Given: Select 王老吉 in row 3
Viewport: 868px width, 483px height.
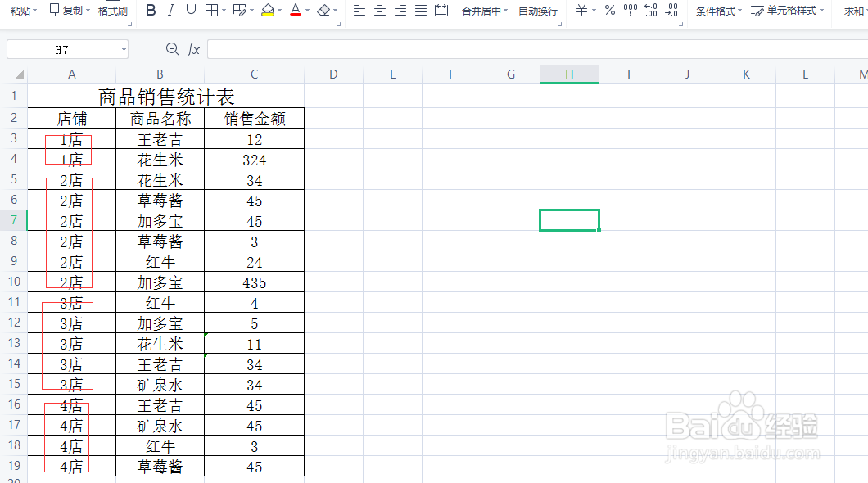Looking at the screenshot, I should point(160,139).
